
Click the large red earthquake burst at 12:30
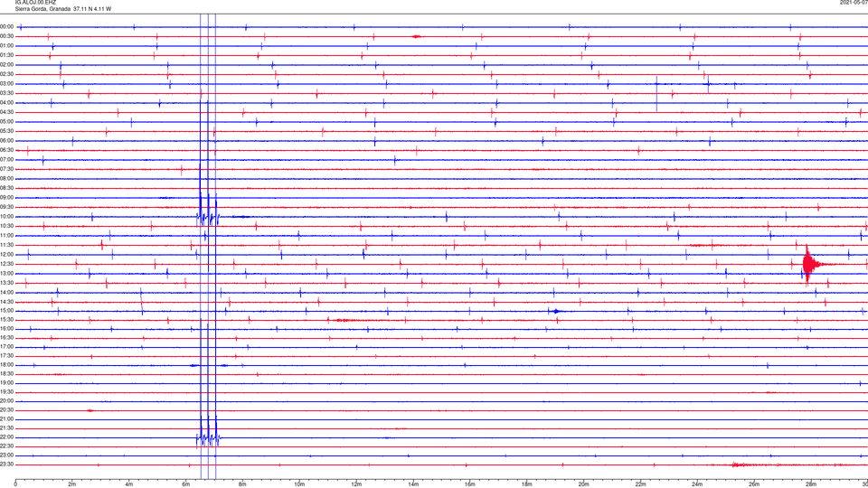[810, 264]
